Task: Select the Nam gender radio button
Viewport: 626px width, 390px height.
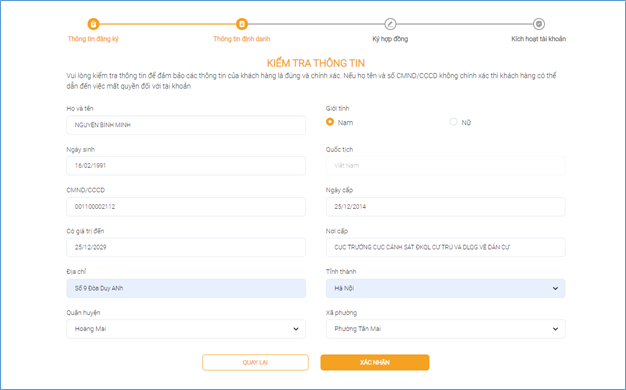Action: coord(330,122)
